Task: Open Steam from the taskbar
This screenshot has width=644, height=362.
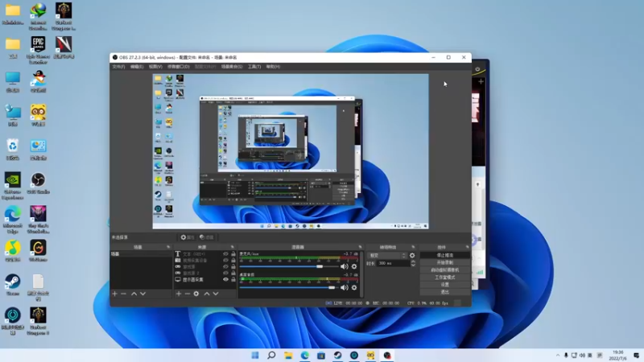Action: pos(337,355)
